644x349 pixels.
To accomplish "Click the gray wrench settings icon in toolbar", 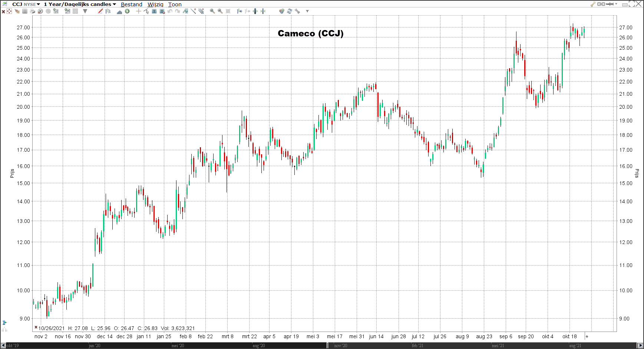I will coord(297,11).
